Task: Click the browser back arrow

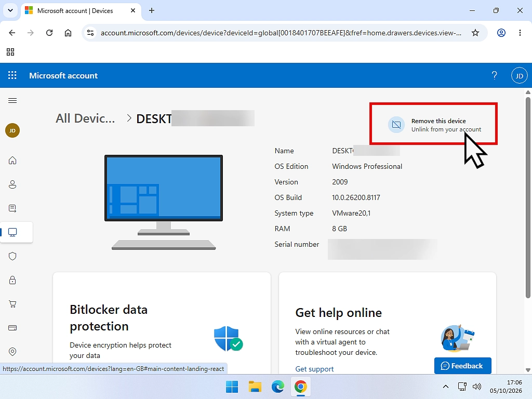Action: click(x=12, y=33)
